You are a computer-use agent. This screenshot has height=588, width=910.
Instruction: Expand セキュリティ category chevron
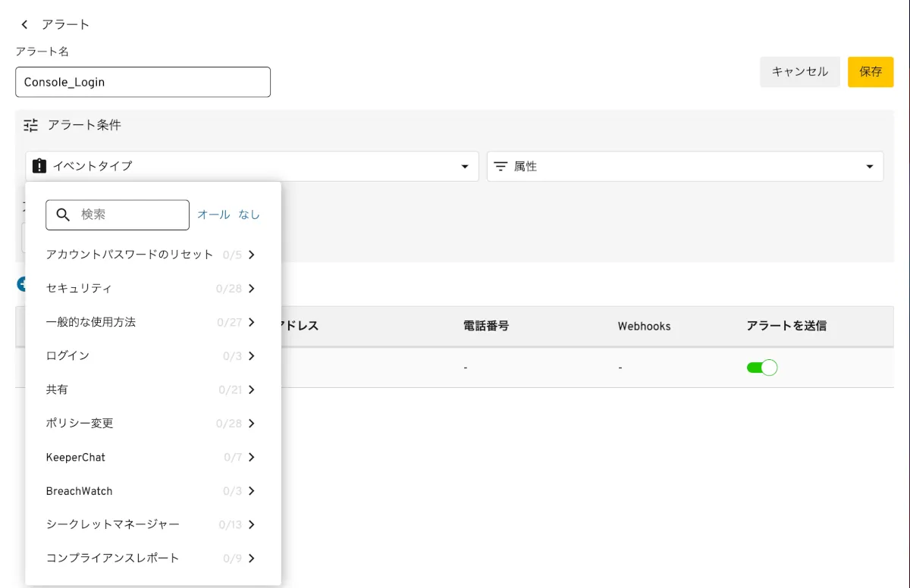tap(252, 289)
